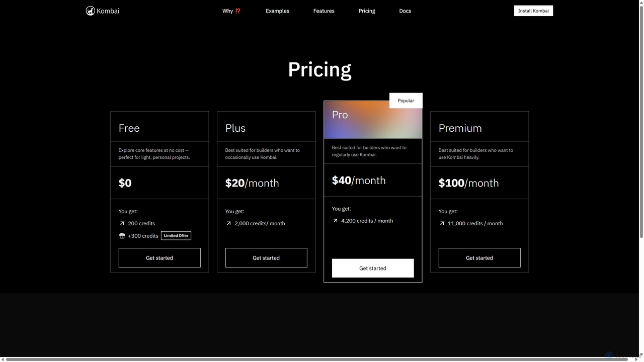Click Get started on the Free plan

coord(159,258)
